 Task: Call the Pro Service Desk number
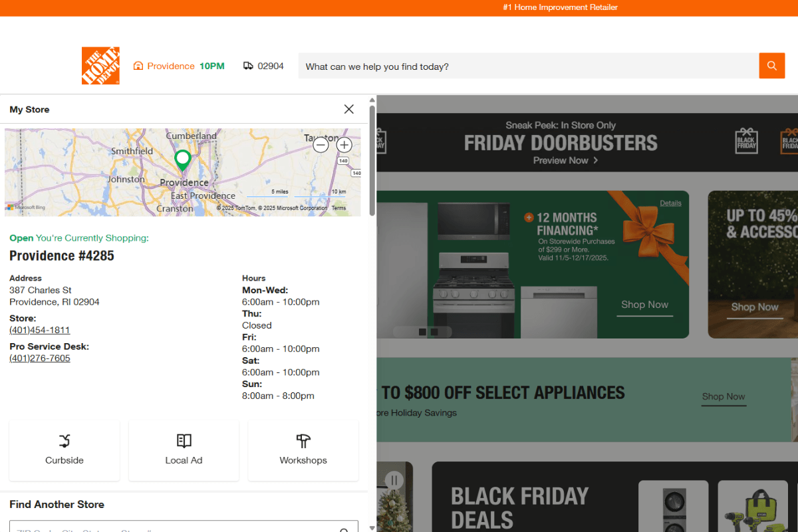[39, 358]
